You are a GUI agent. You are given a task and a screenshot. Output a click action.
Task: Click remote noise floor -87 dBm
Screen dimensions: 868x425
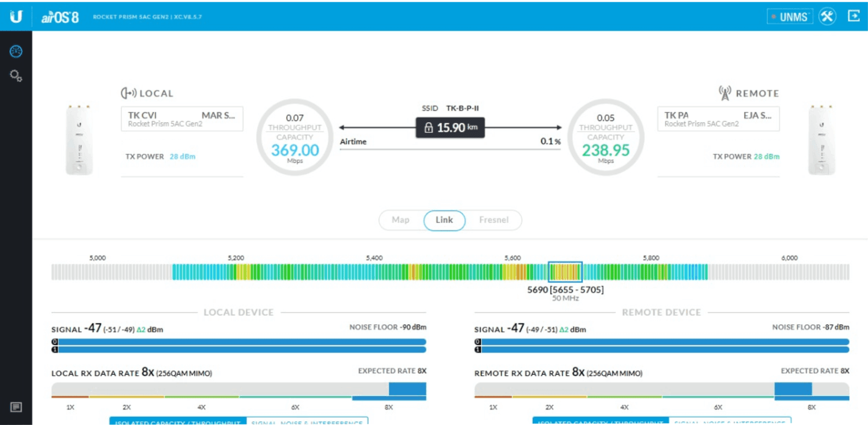pyautogui.click(x=810, y=327)
